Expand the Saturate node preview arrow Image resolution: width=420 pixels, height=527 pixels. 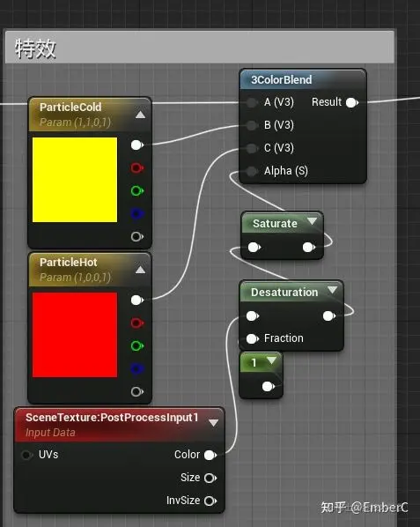click(x=313, y=221)
